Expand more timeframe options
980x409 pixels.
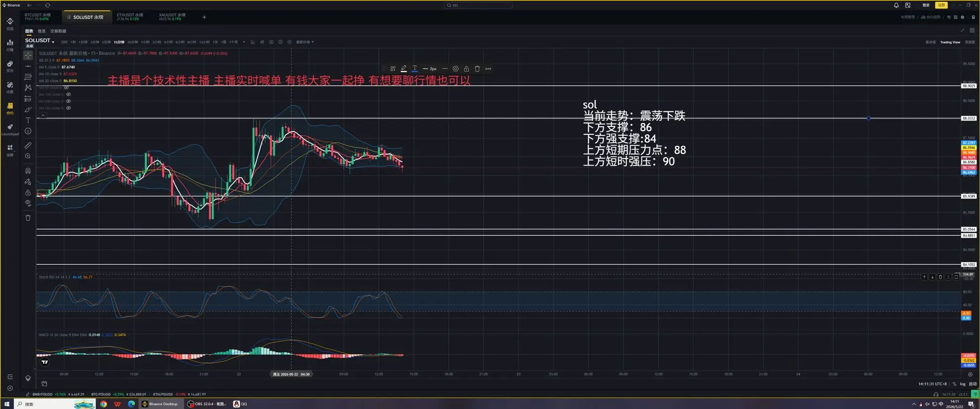(244, 42)
